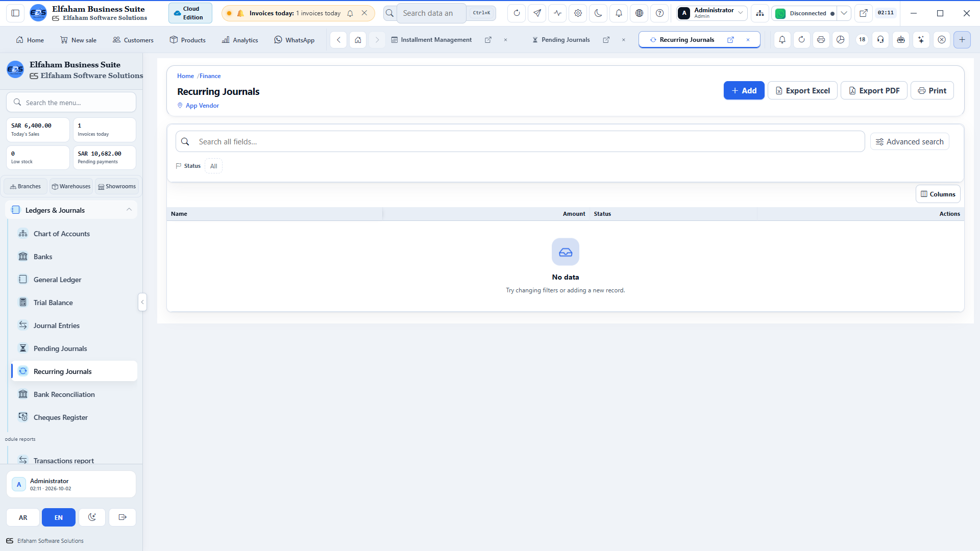Click the AI sparkle icon
Screen dimensions: 980x551
[x=921, y=39]
